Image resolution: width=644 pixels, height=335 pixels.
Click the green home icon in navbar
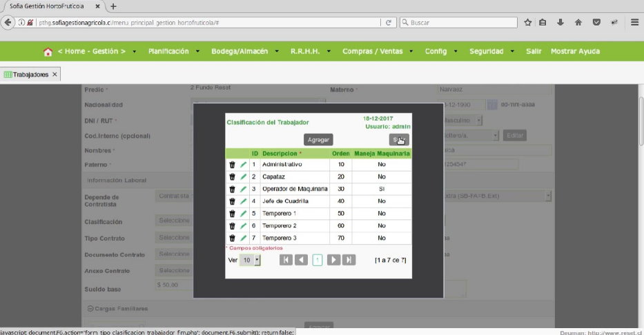tap(48, 52)
